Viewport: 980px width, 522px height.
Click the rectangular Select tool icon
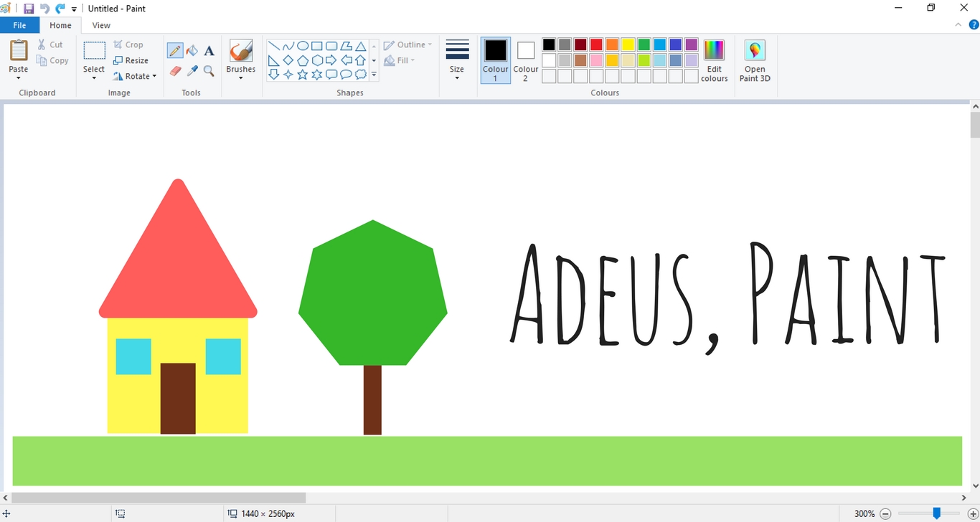coord(94,51)
